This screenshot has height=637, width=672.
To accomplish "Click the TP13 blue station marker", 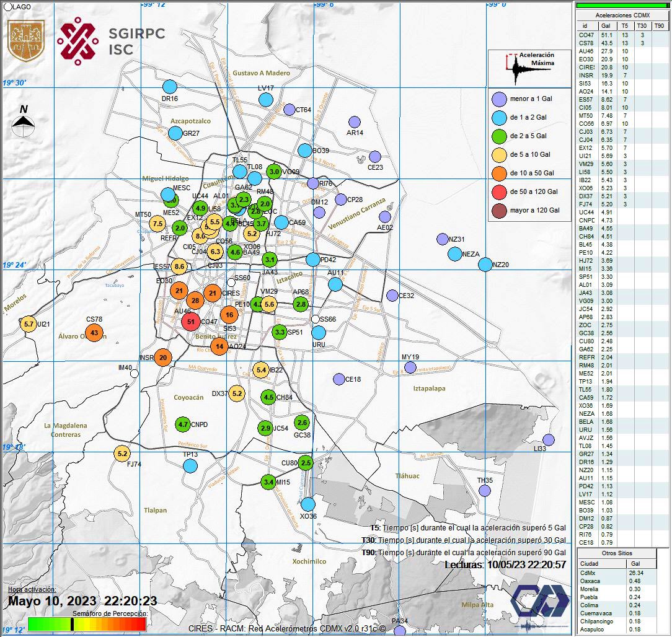I will click(190, 465).
